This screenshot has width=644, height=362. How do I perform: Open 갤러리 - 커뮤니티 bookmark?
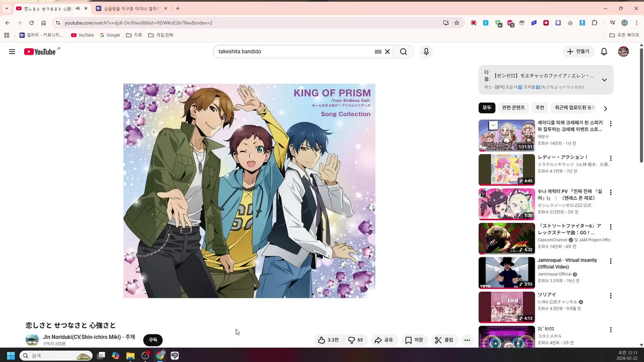click(x=41, y=35)
